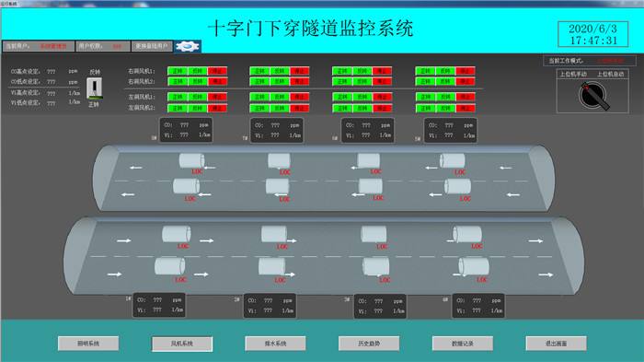Open settings via the gear icon
The width and height of the screenshot is (644, 362).
pyautogui.click(x=188, y=46)
